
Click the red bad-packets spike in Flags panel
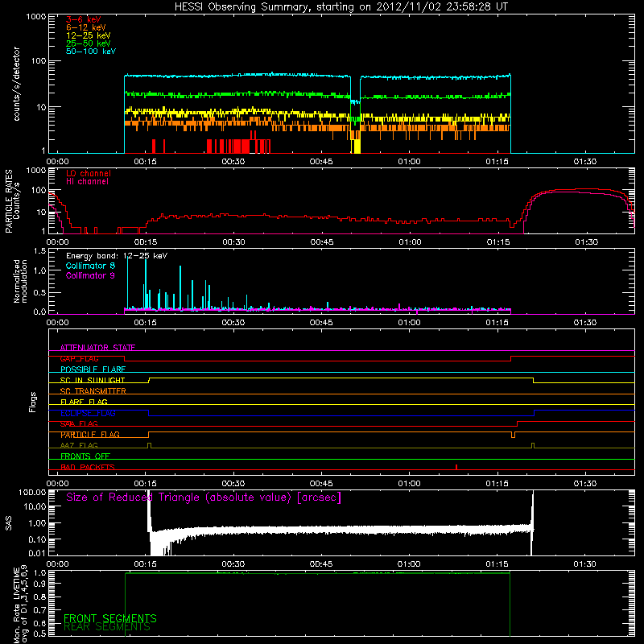tap(456, 467)
